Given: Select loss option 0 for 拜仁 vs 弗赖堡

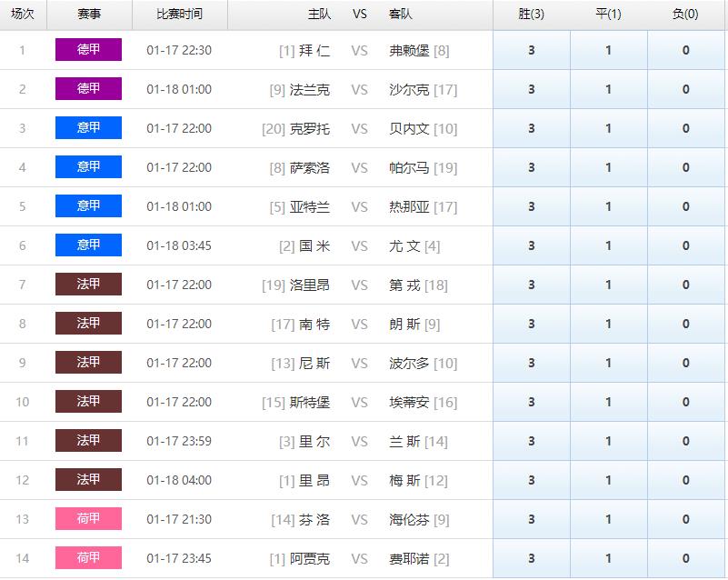Looking at the screenshot, I should (x=686, y=50).
